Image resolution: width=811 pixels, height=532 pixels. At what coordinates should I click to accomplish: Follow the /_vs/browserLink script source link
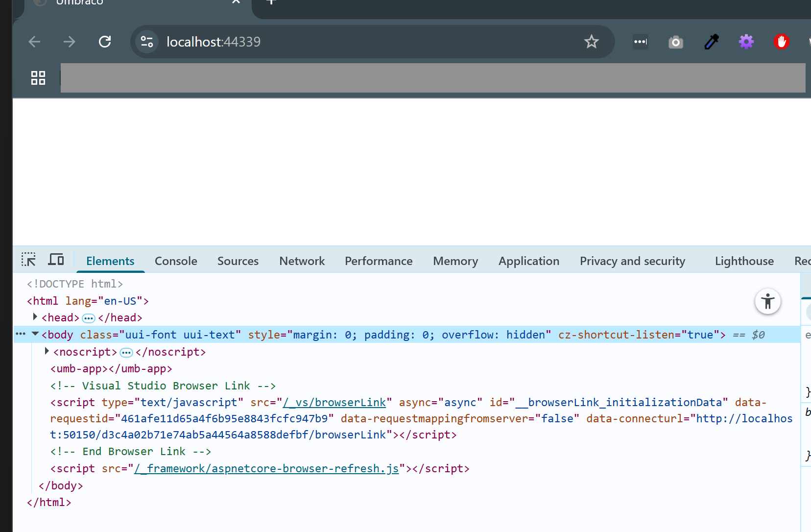(x=334, y=403)
